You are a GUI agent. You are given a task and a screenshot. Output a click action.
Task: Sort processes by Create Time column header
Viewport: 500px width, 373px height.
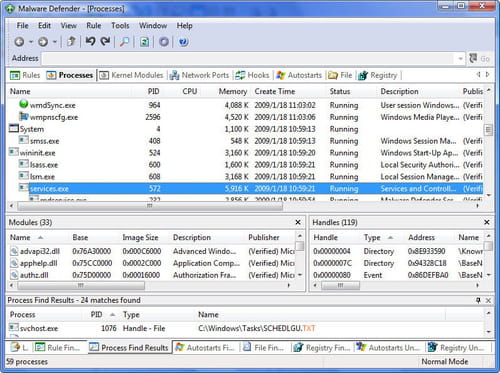coord(275,91)
